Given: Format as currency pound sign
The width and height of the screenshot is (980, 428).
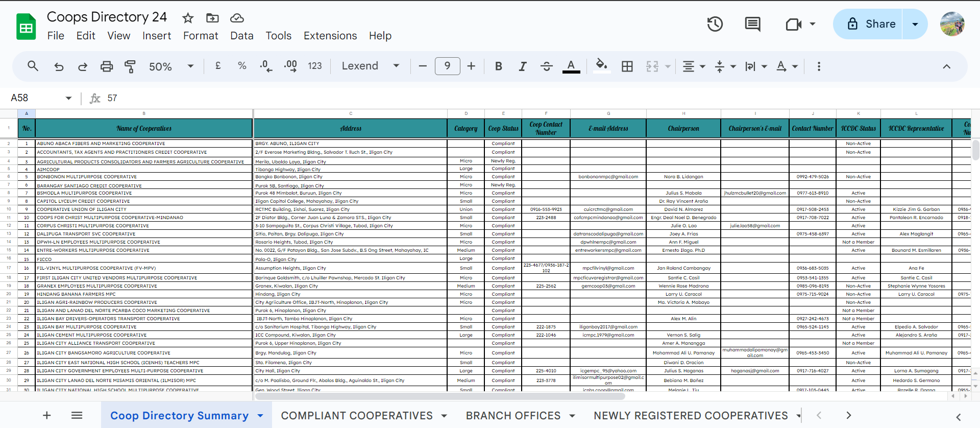Looking at the screenshot, I should pyautogui.click(x=218, y=66).
